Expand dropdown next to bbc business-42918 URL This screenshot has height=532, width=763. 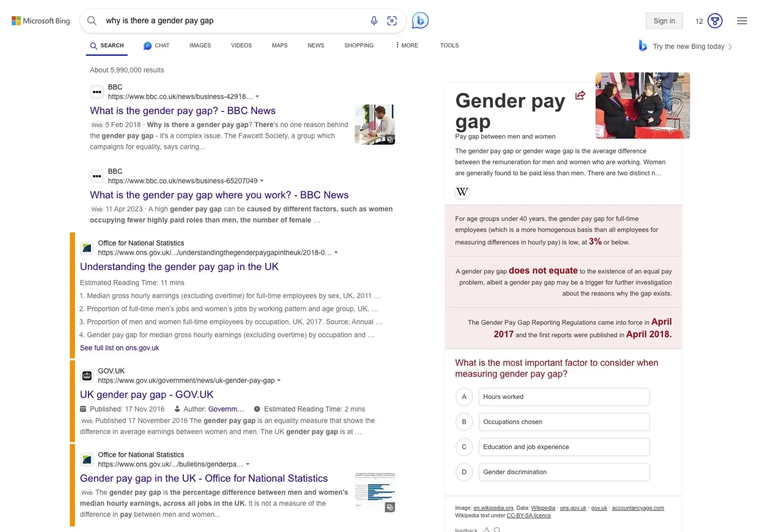(257, 97)
